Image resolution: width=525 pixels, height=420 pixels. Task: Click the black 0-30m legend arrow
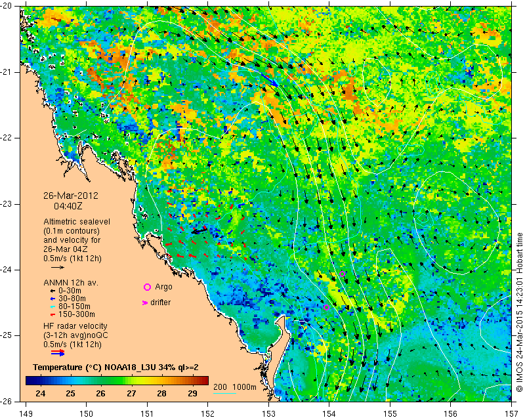pyautogui.click(x=52, y=291)
